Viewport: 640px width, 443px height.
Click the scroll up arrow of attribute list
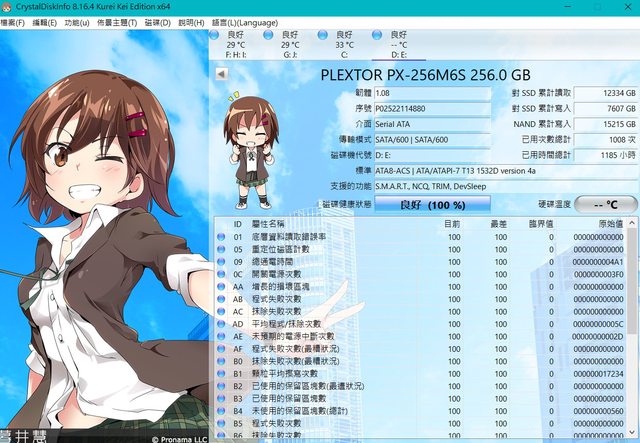[x=632, y=223]
